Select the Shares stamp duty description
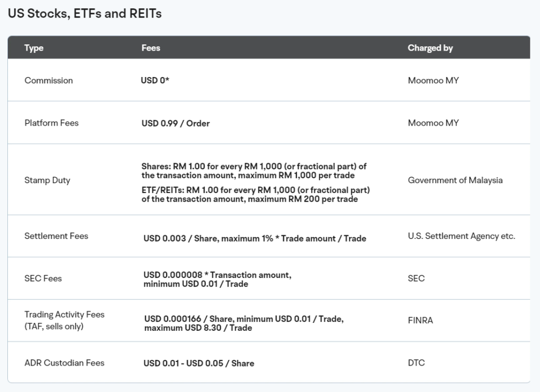The image size is (540, 392). [254, 171]
